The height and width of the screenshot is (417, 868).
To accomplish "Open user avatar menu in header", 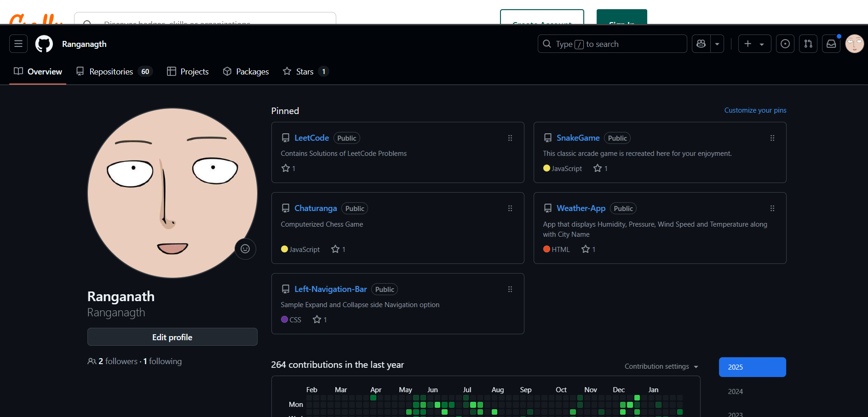I will point(855,44).
